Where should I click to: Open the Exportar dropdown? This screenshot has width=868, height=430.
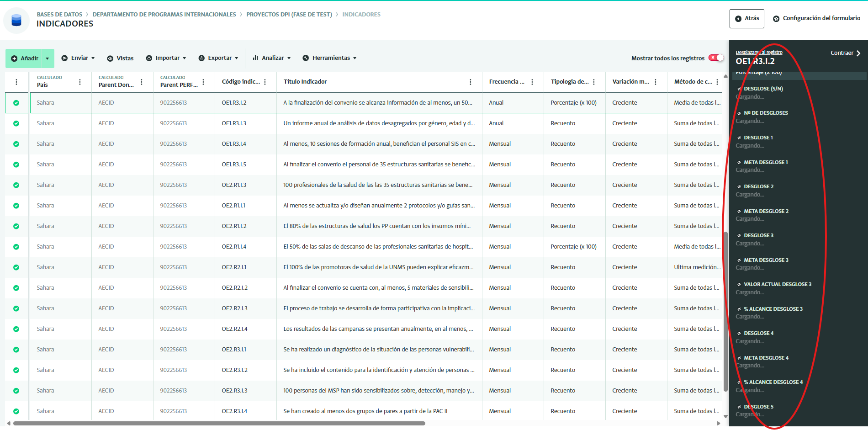point(218,58)
